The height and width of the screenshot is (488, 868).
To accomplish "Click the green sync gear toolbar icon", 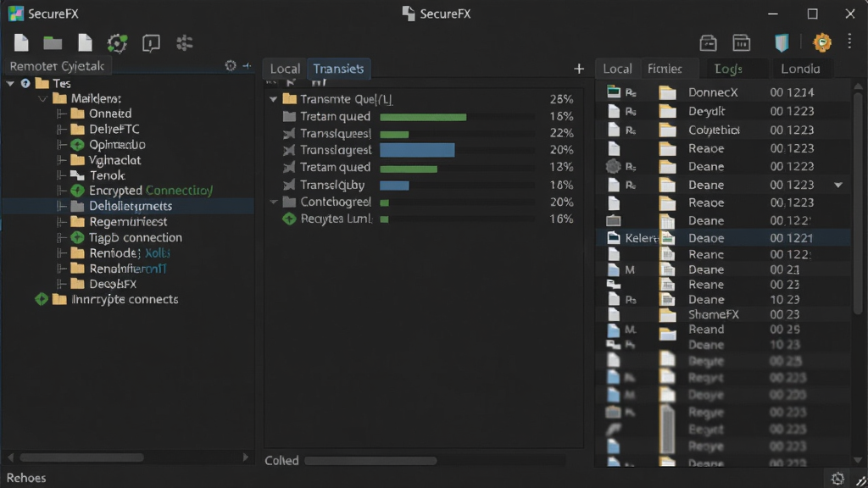I will pos(117,43).
